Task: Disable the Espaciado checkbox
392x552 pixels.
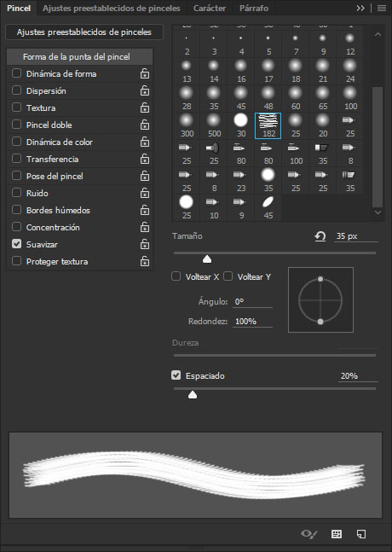Action: (x=176, y=375)
